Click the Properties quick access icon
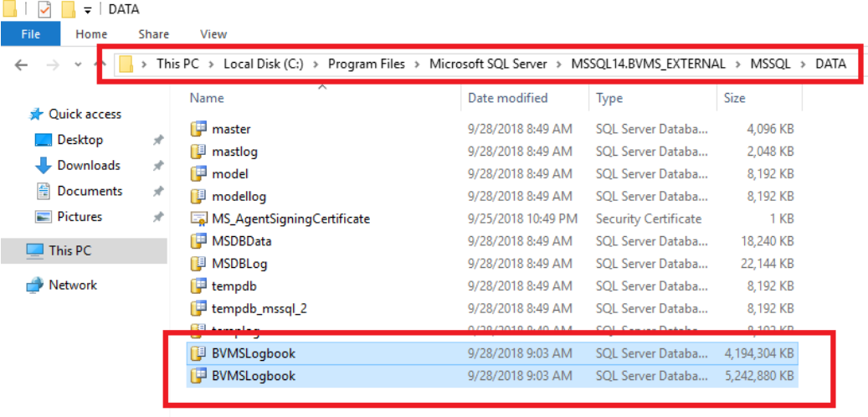Screen dimensions: 868x417 [45, 9]
